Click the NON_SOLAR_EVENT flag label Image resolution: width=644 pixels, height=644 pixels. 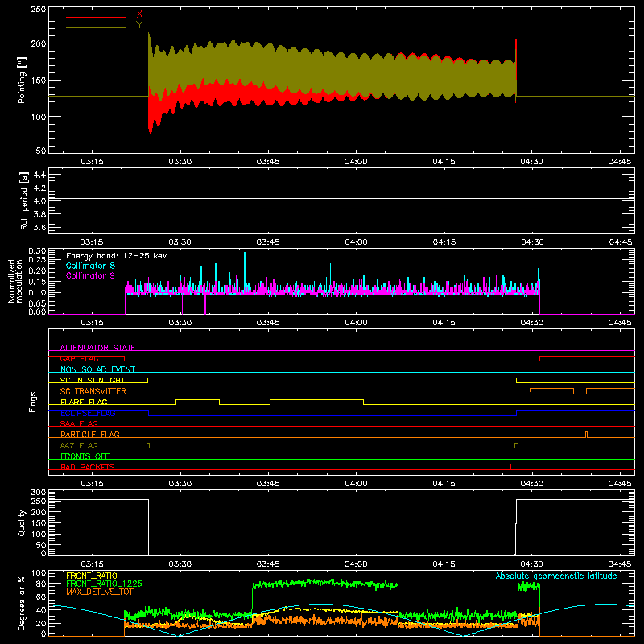pyautogui.click(x=97, y=369)
